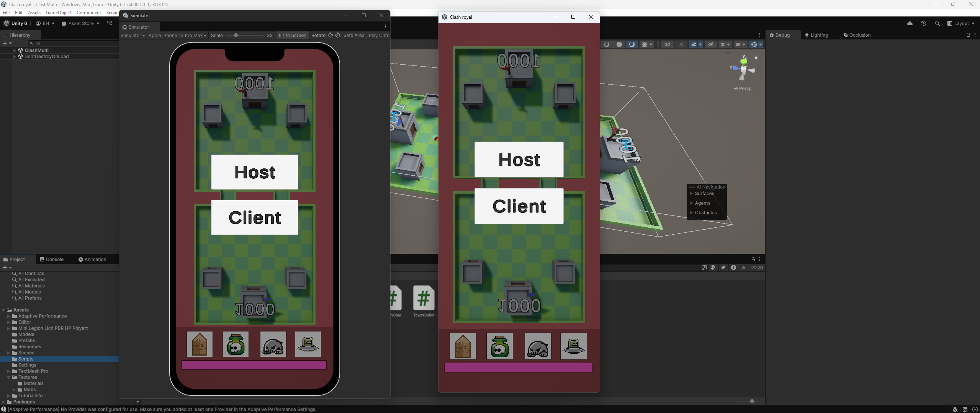The width and height of the screenshot is (980, 413).
Task: Open Simulator tab three-dot options menu
Action: pyautogui.click(x=386, y=26)
